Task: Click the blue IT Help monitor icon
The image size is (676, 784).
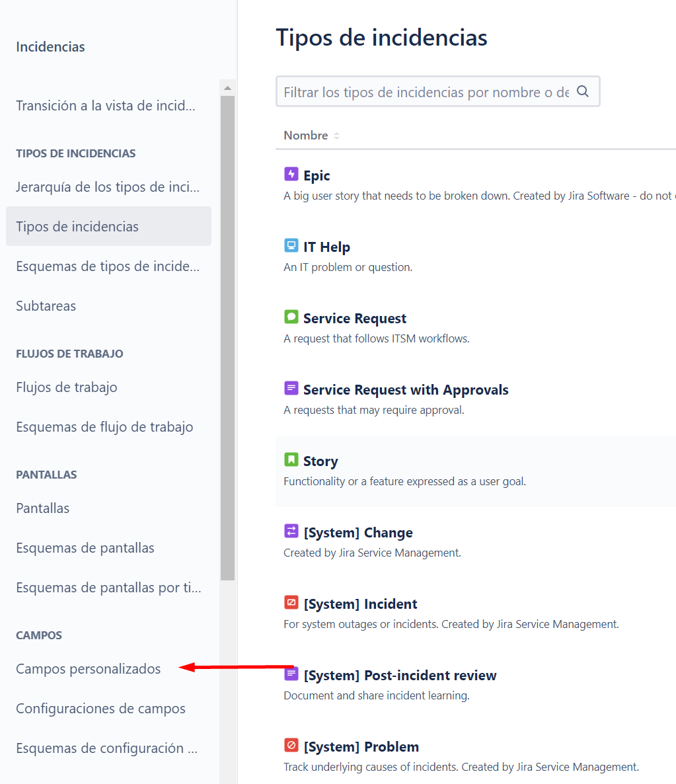Action: (291, 246)
